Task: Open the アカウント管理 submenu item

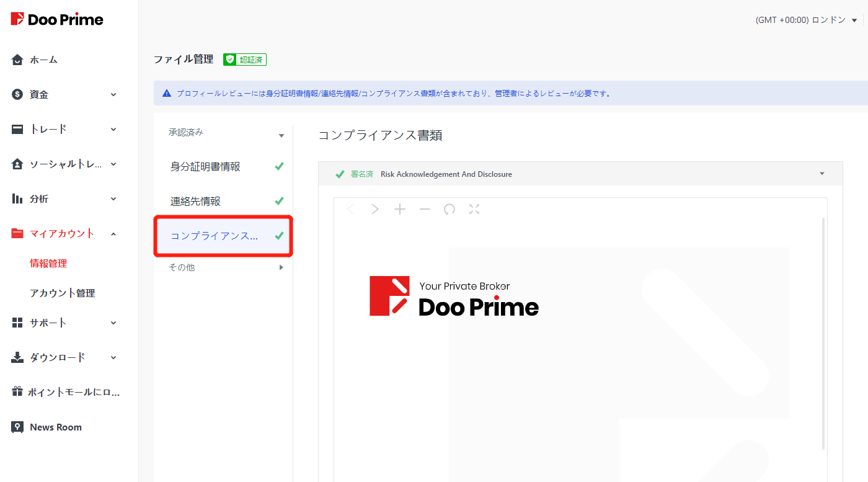Action: [62, 293]
